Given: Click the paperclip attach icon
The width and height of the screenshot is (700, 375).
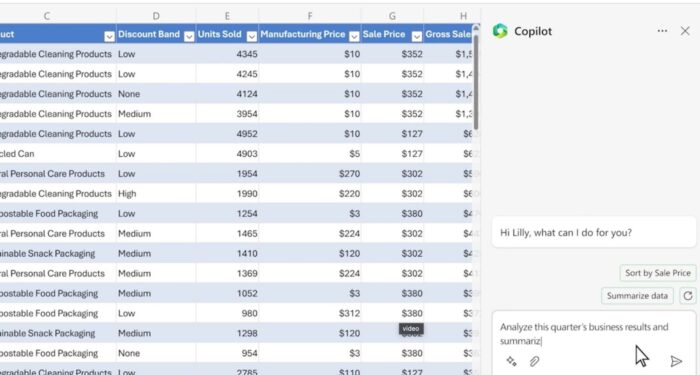Looking at the screenshot, I should 534,361.
